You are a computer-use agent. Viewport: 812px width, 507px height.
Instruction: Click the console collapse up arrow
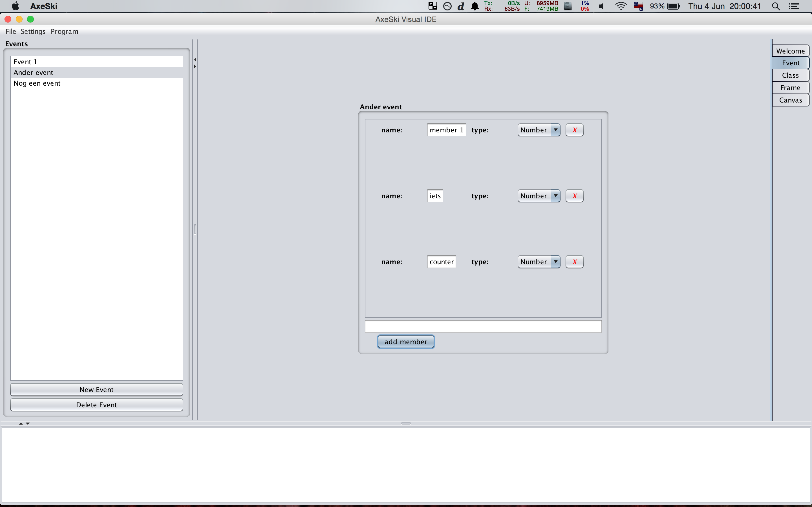[21, 424]
